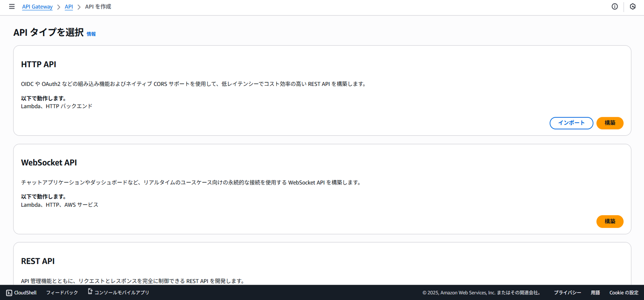Click the REST API heading
Screen dimensions: 644x300
pyautogui.click(x=38, y=261)
